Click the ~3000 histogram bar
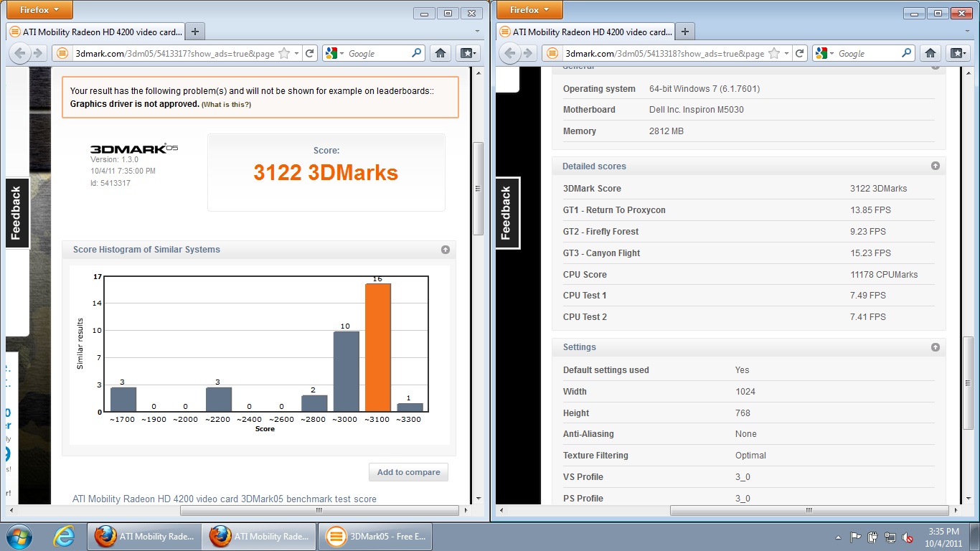The width and height of the screenshot is (980, 551). [347, 372]
